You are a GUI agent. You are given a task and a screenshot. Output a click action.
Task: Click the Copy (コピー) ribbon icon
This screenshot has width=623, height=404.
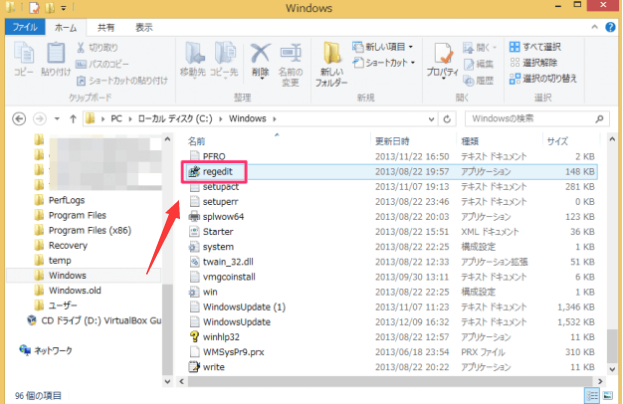click(24, 58)
